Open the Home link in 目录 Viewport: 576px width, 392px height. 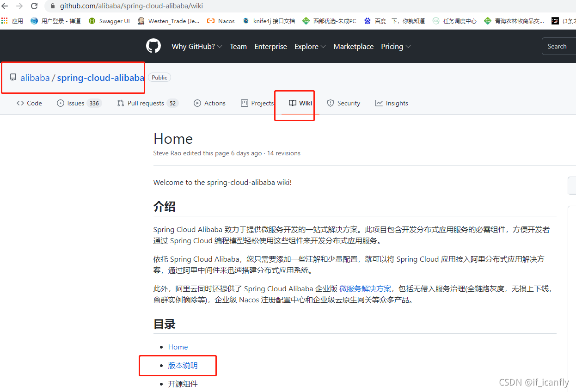pos(178,347)
